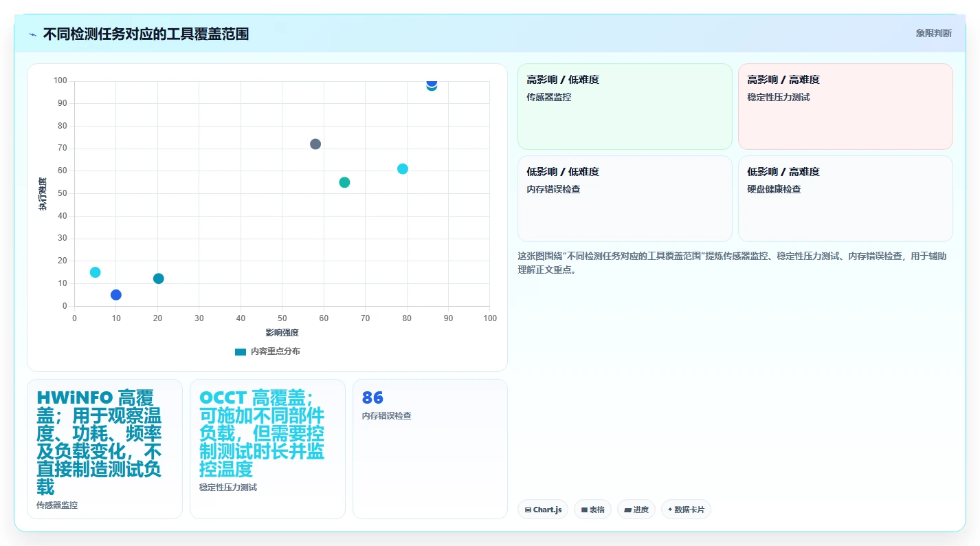The width and height of the screenshot is (980, 546).
Task: Click 内存错误检查 below the value 86
Action: 387,416
